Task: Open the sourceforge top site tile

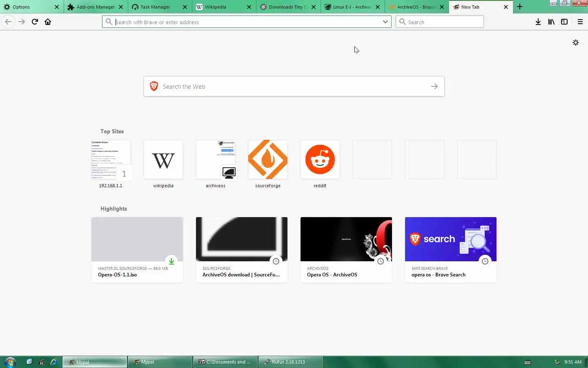Action: click(x=268, y=159)
